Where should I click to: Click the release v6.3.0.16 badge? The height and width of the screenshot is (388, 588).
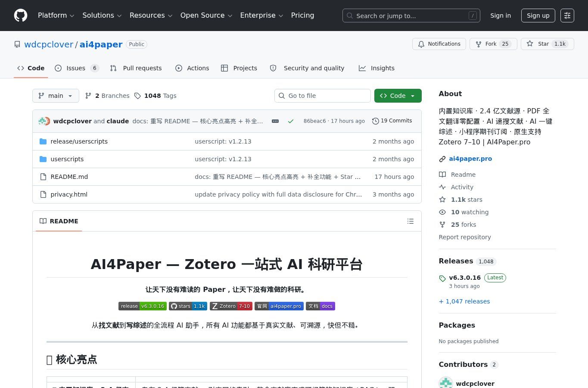tap(143, 306)
